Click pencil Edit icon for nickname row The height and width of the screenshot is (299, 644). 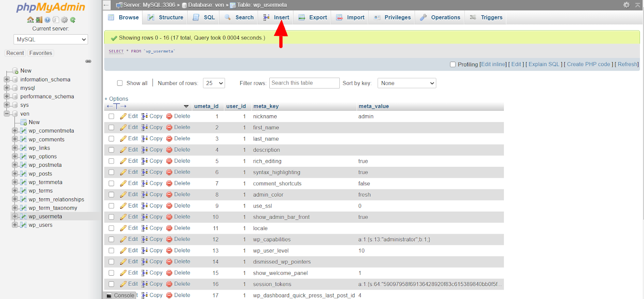tap(123, 116)
